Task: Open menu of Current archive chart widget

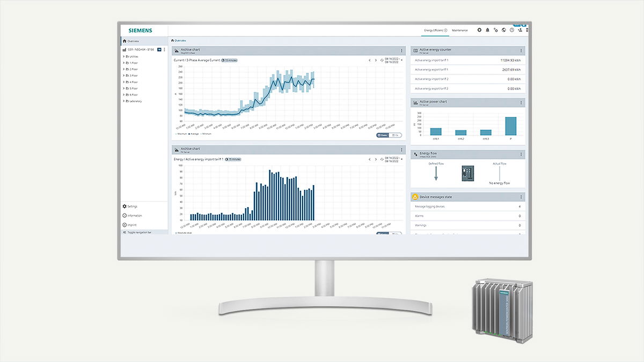Action: 401,51
